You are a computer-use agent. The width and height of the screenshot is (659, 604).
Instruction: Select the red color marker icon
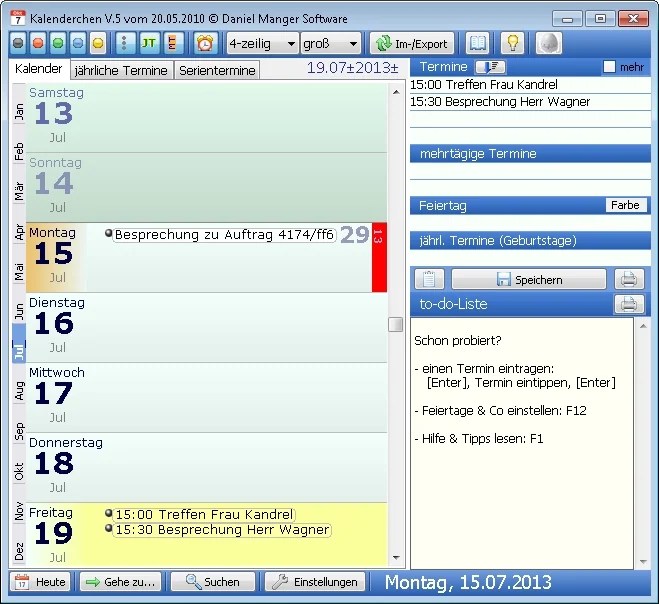coord(38,43)
